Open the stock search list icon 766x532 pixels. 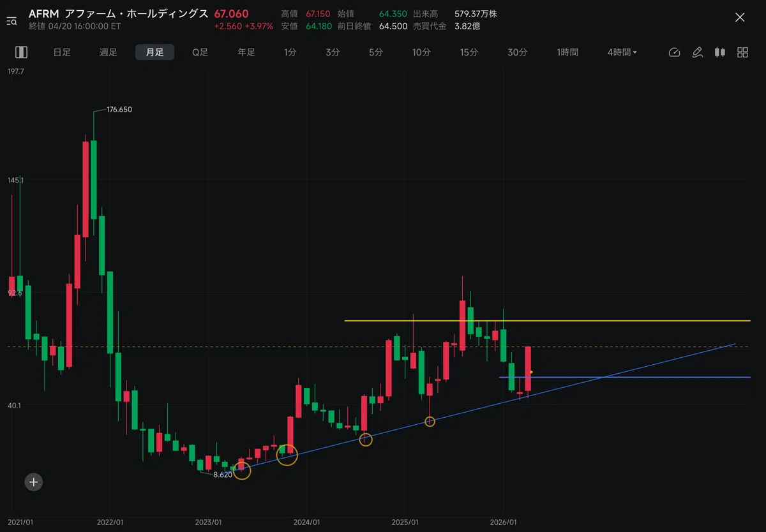point(12,21)
